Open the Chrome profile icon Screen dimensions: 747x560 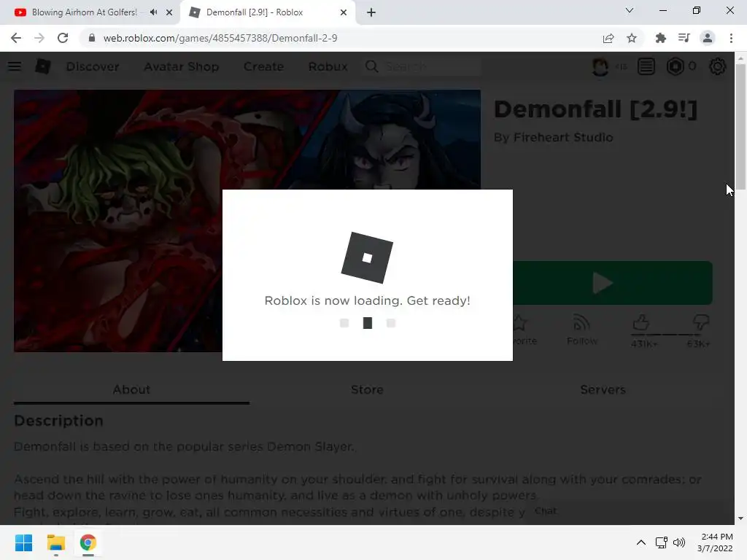tap(708, 38)
